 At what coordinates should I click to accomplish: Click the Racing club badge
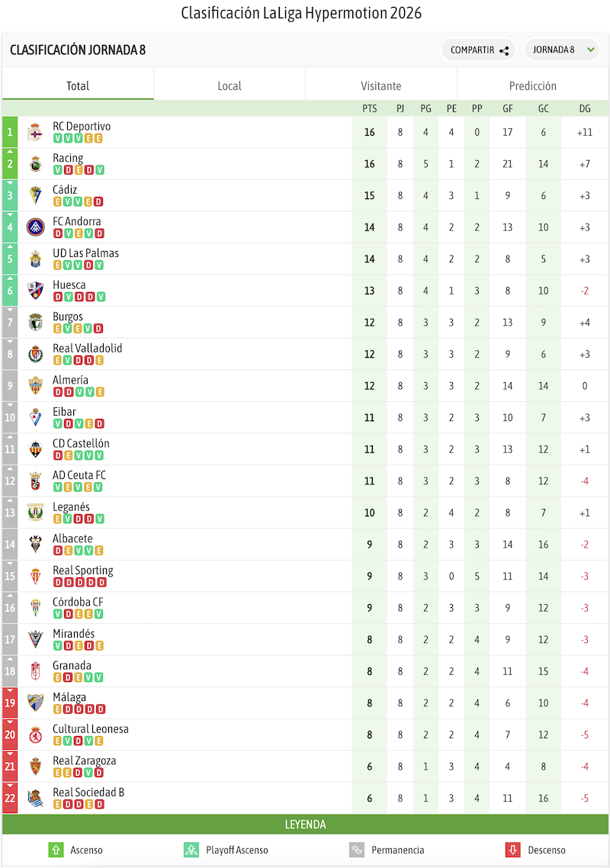(x=35, y=164)
